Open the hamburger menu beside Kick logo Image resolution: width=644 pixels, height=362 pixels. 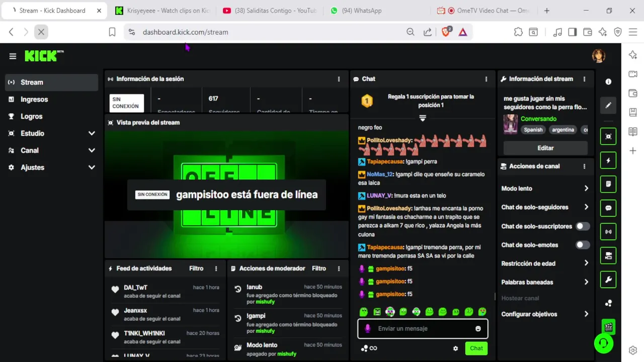13,56
